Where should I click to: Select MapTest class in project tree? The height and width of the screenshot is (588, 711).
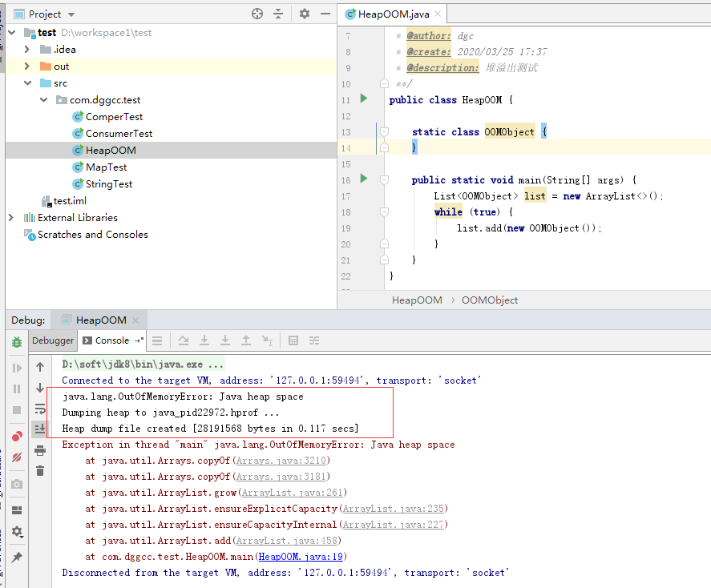(106, 167)
